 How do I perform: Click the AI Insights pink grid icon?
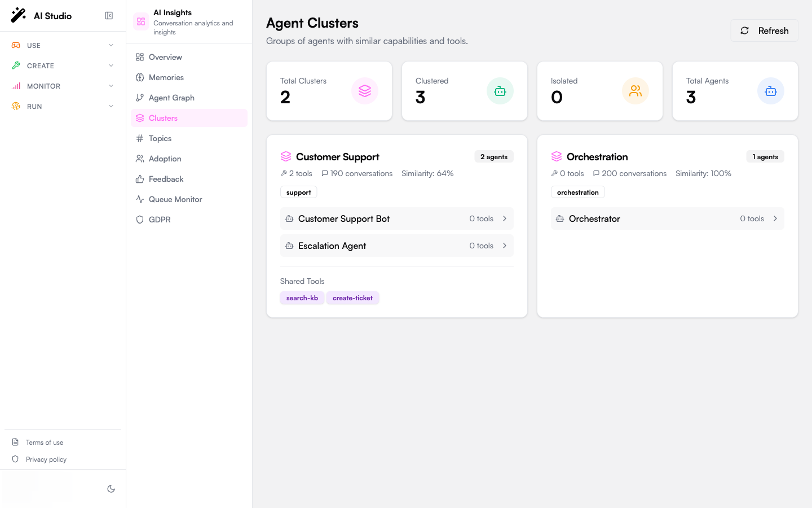coord(141,21)
